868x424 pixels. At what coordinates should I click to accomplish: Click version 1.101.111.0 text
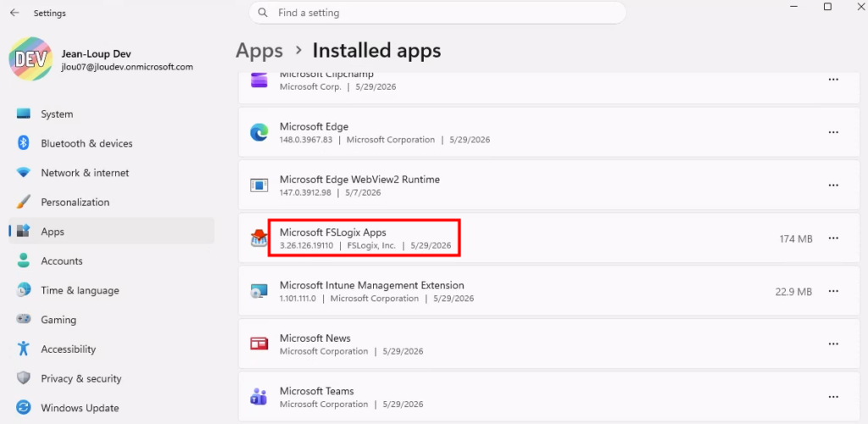298,298
